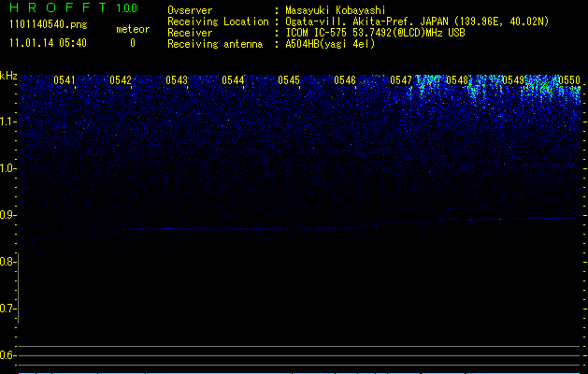Screen dimensions: 588x374
Task: Click the 0545 time marker
Action: [289, 80]
